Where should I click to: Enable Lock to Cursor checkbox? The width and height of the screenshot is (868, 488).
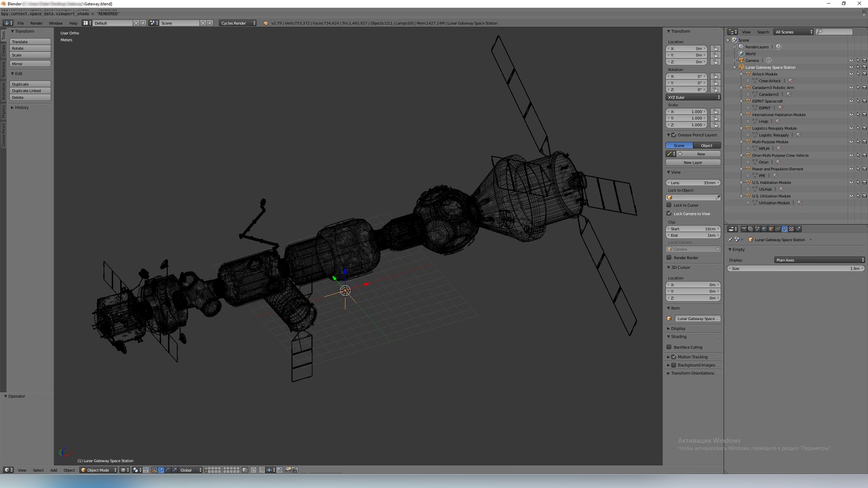point(669,205)
